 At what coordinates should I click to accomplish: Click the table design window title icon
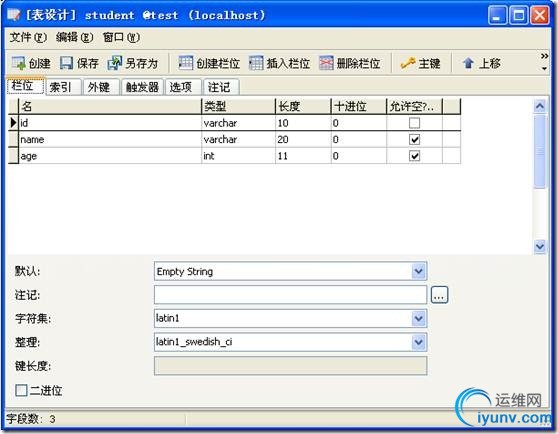pos(14,15)
